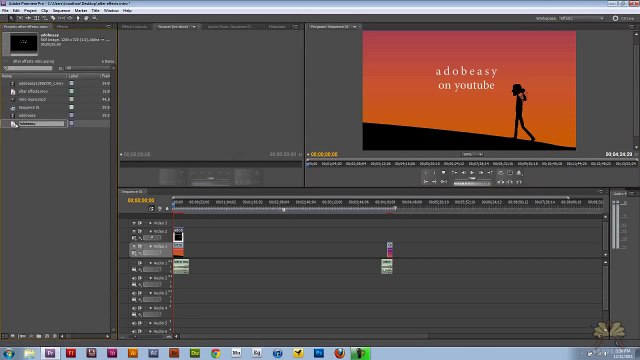This screenshot has width=640, height=360.
Task: Mute the Audio 3 track speaker
Action: click(x=134, y=293)
